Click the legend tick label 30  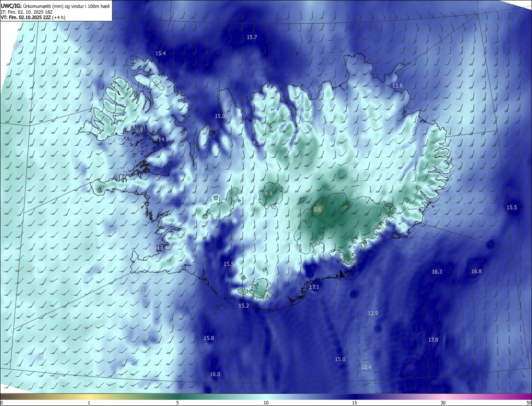pos(443,403)
